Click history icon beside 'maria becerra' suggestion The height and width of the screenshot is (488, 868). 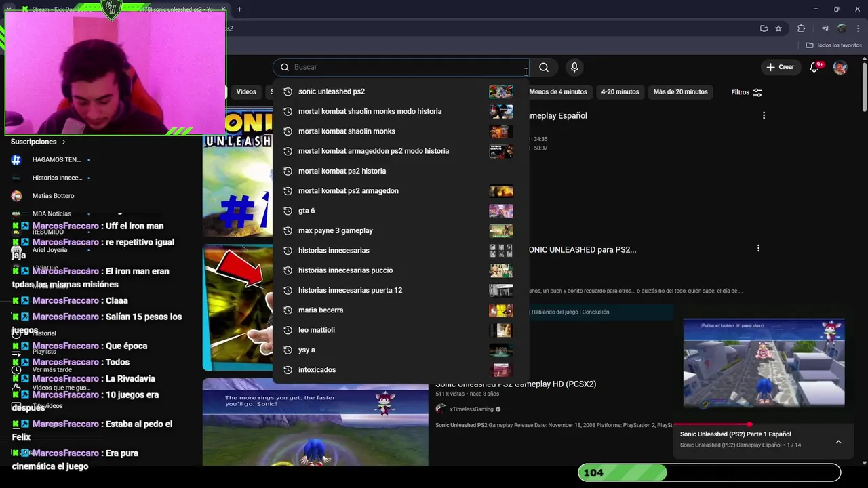[288, 310]
